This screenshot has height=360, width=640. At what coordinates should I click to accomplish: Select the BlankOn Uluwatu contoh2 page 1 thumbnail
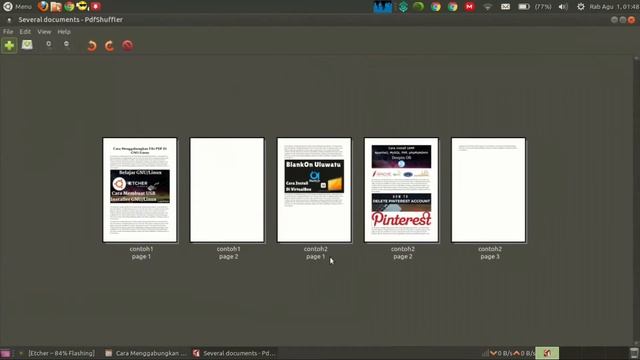[x=314, y=190]
